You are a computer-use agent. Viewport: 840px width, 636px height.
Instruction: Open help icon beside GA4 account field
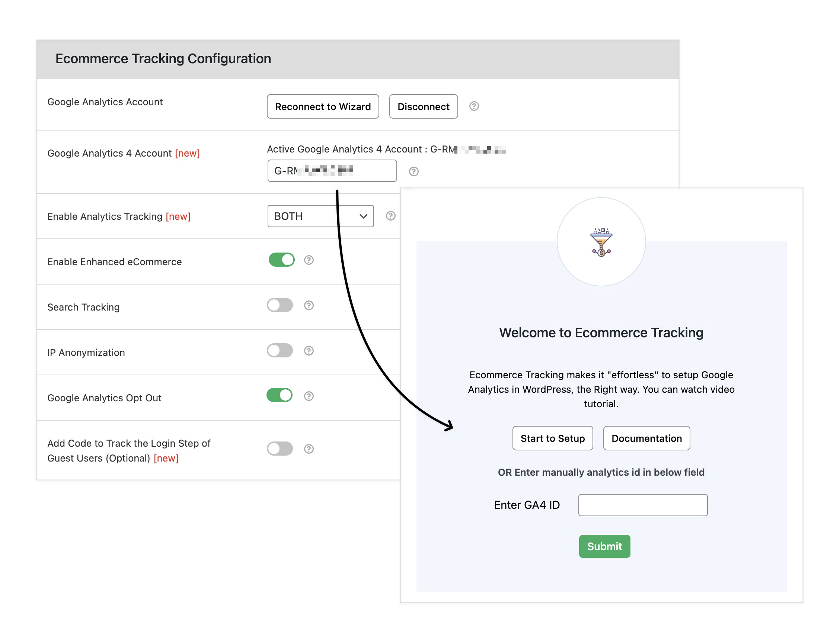point(413,171)
